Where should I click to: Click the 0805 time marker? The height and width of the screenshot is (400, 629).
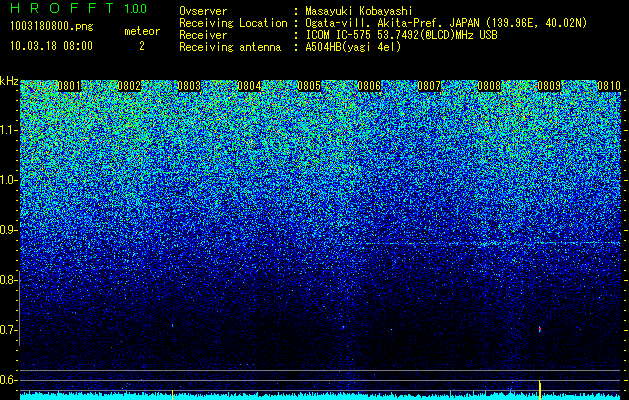point(309,86)
